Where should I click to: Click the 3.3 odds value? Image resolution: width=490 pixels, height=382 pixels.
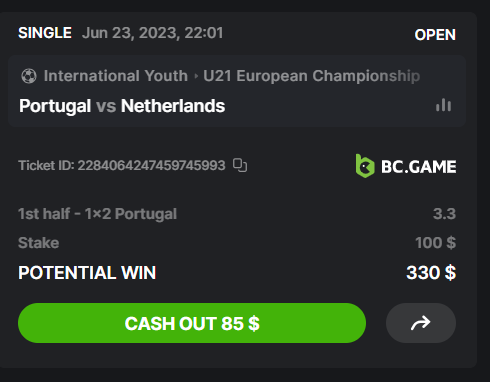(444, 214)
